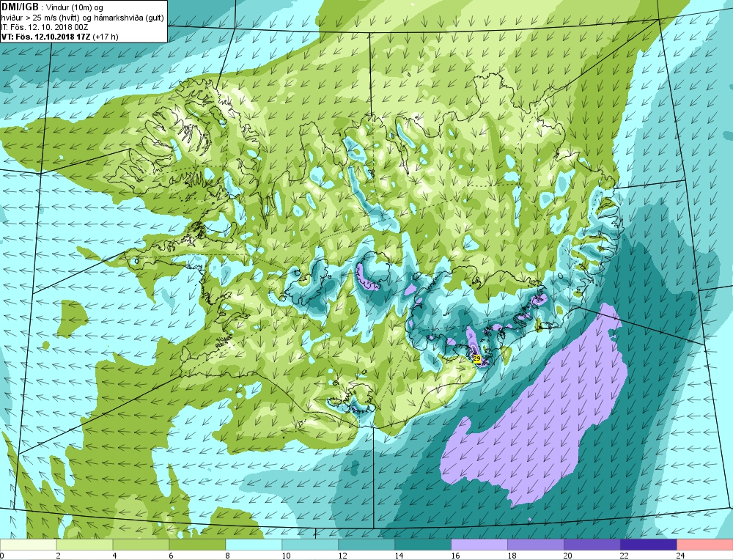The image size is (733, 560).
Task: Click the 'VT: Fös. 12.10.2018 17Z' line
Action: pos(60,37)
